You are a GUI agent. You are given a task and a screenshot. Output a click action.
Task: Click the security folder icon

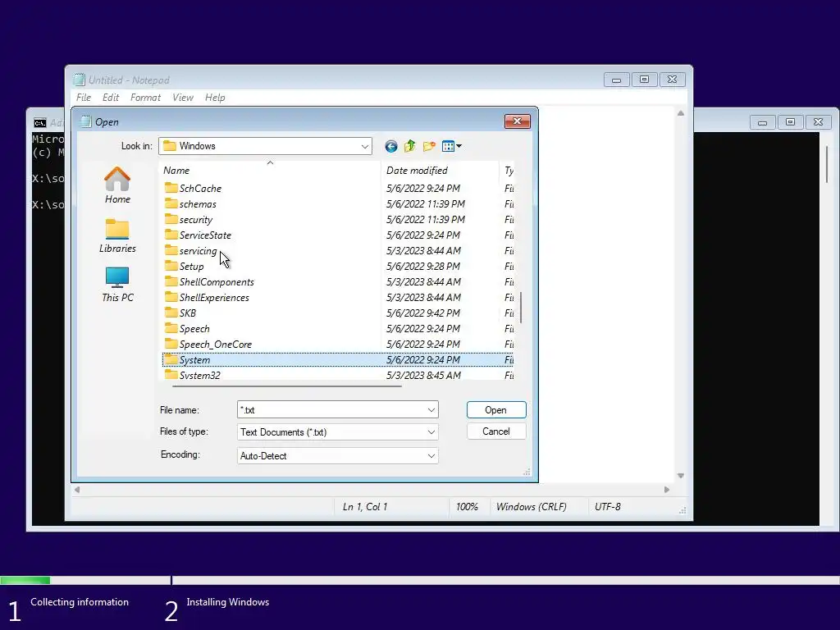click(171, 219)
